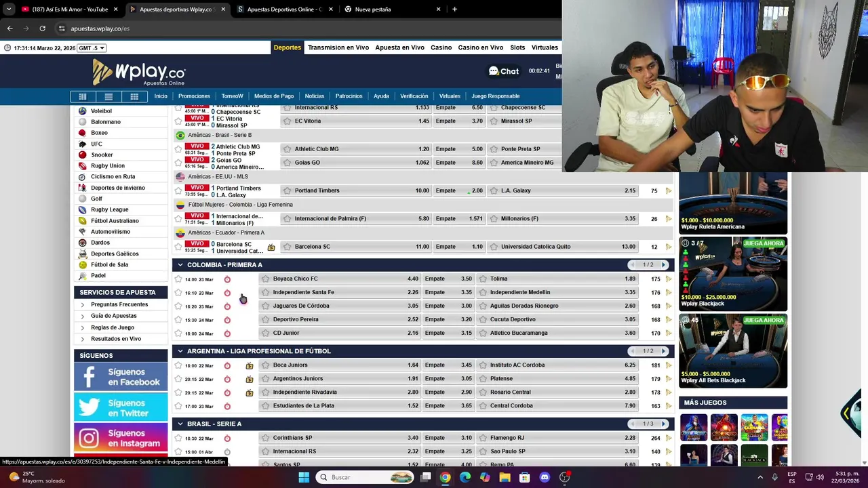
Task: Collapse the Colombia - Primera A section
Action: click(x=180, y=265)
